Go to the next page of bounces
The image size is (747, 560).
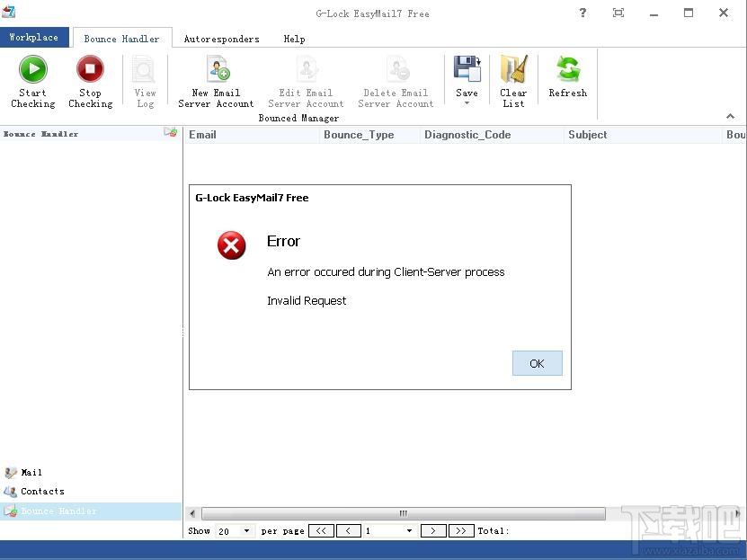[x=432, y=530]
